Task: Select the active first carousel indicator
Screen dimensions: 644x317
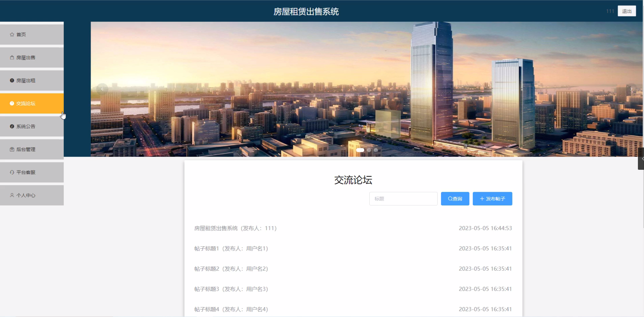Action: (x=360, y=150)
